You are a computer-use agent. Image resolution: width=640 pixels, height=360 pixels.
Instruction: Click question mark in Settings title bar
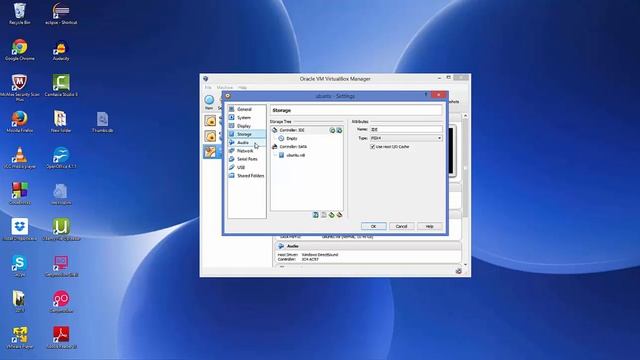(x=426, y=95)
